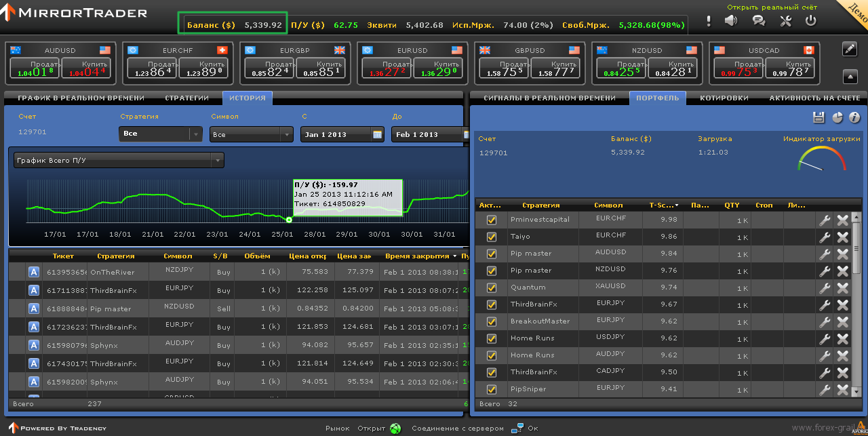Viewport: 868px width, 436px height.
Task: Click EURUSD Купить button
Action: click(439, 68)
